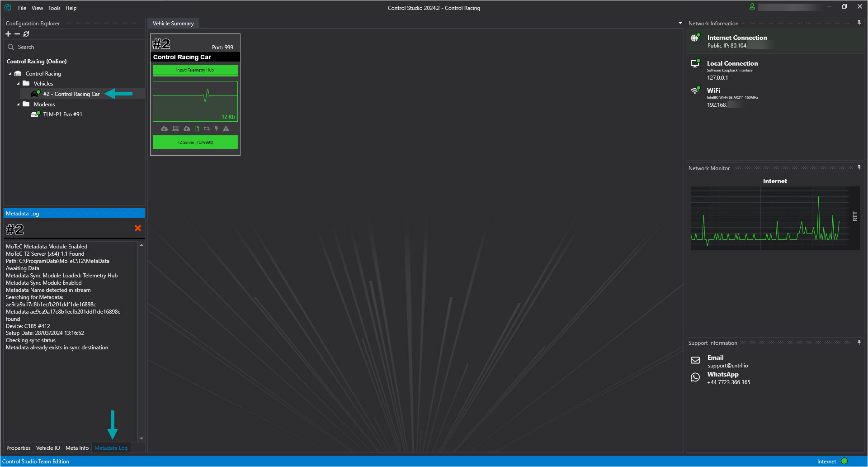
Task: Click the Email envelope icon
Action: 695,360
